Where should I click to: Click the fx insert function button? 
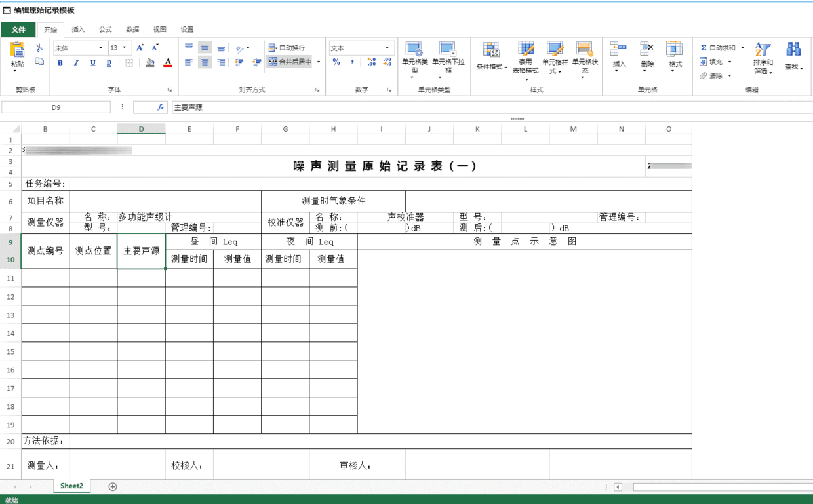tap(161, 107)
